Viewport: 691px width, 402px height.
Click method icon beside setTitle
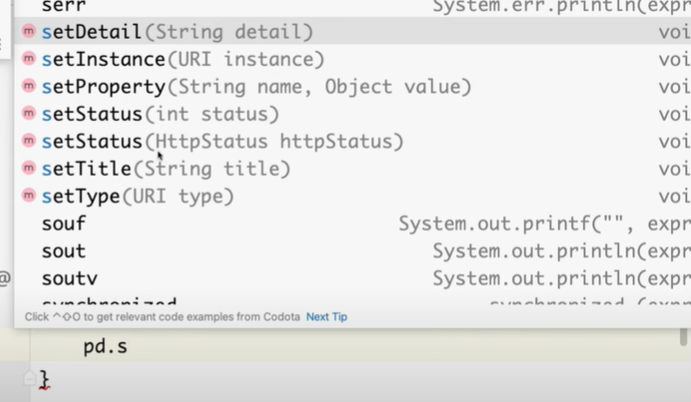click(29, 168)
